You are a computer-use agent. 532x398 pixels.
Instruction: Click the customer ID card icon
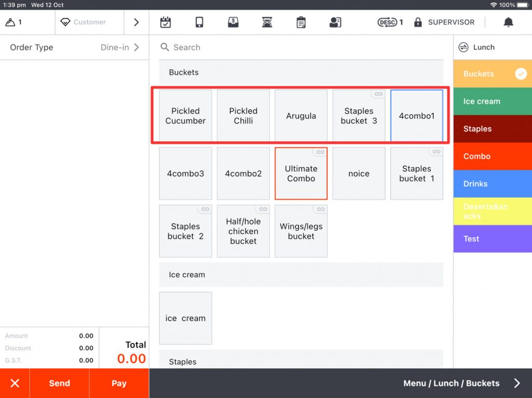coord(335,22)
